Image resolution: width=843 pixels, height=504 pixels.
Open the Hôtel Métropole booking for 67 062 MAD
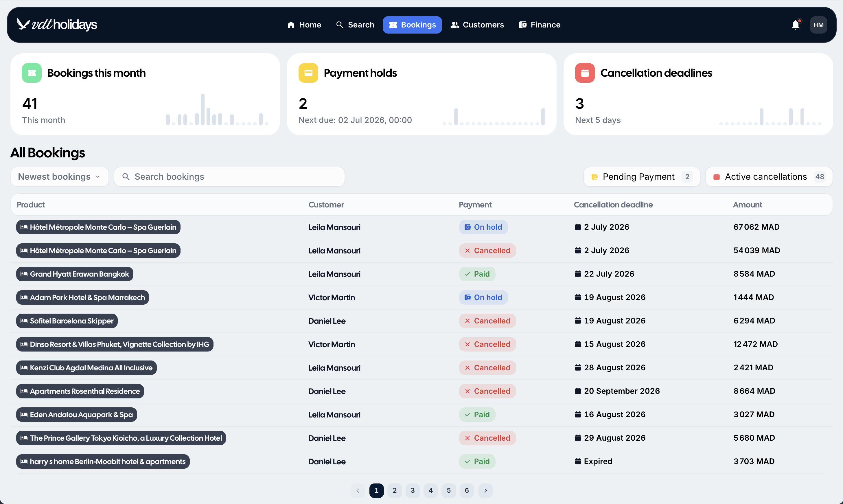tap(98, 227)
